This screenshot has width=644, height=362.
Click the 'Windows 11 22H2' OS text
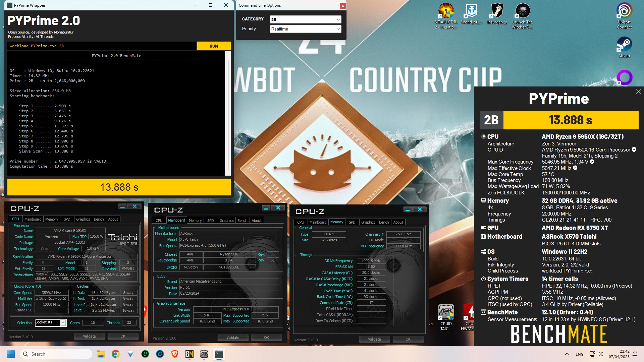(x=565, y=252)
